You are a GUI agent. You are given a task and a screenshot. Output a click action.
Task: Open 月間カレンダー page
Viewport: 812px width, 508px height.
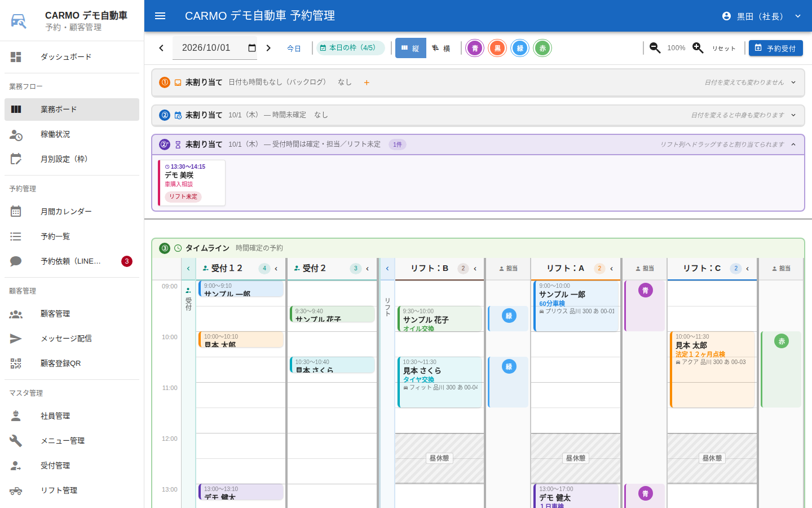coord(72,212)
